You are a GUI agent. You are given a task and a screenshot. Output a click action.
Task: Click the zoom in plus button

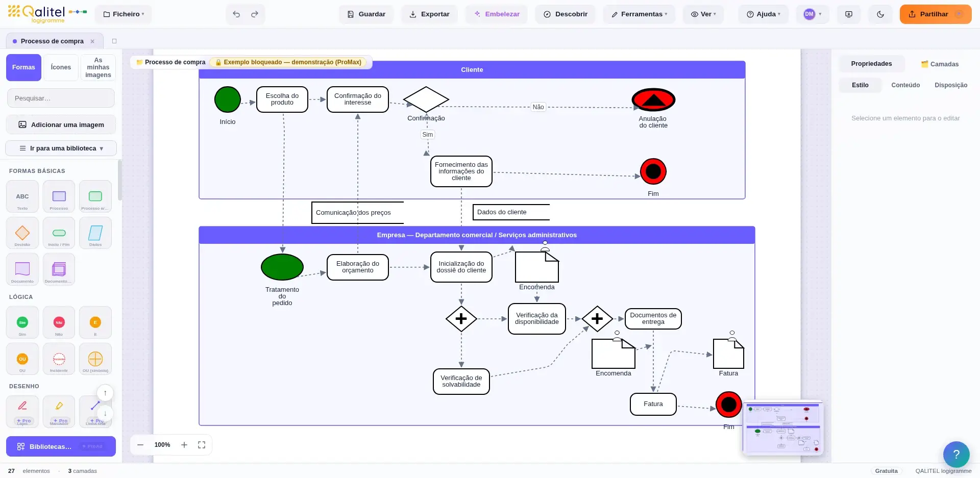click(184, 445)
